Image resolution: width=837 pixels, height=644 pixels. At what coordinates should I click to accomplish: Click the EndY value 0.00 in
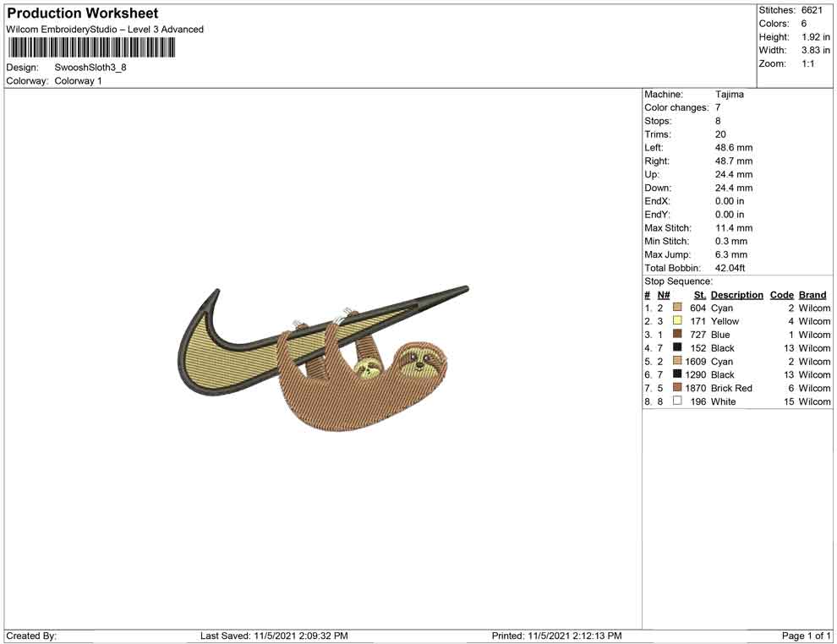730,215
